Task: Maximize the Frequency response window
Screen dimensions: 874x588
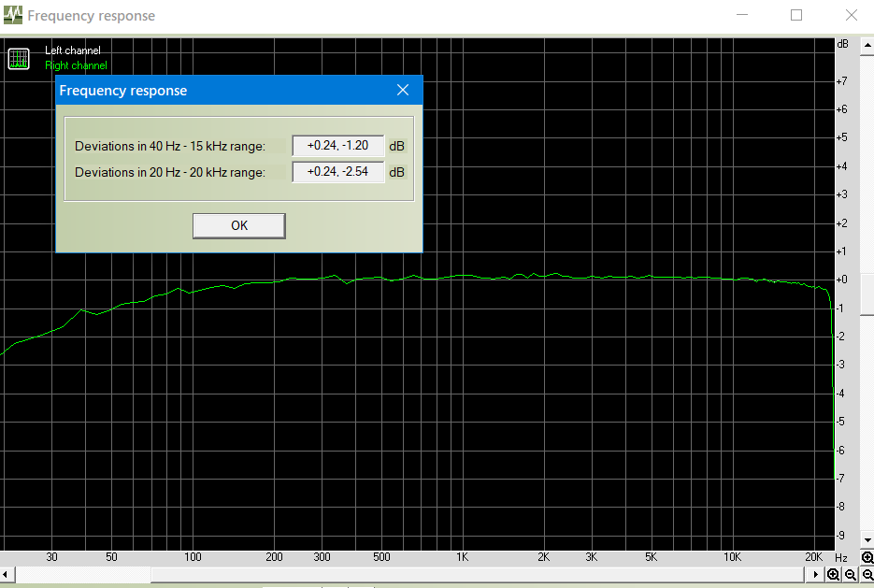Action: (x=796, y=15)
